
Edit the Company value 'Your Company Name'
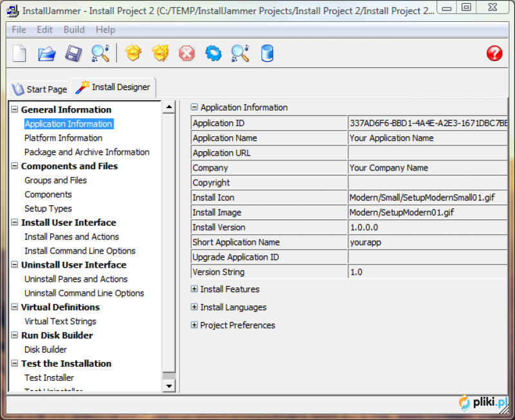pos(427,168)
